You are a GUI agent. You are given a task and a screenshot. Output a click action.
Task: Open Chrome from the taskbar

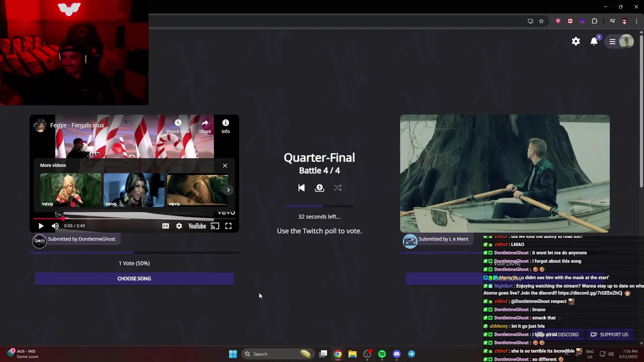coord(338,354)
